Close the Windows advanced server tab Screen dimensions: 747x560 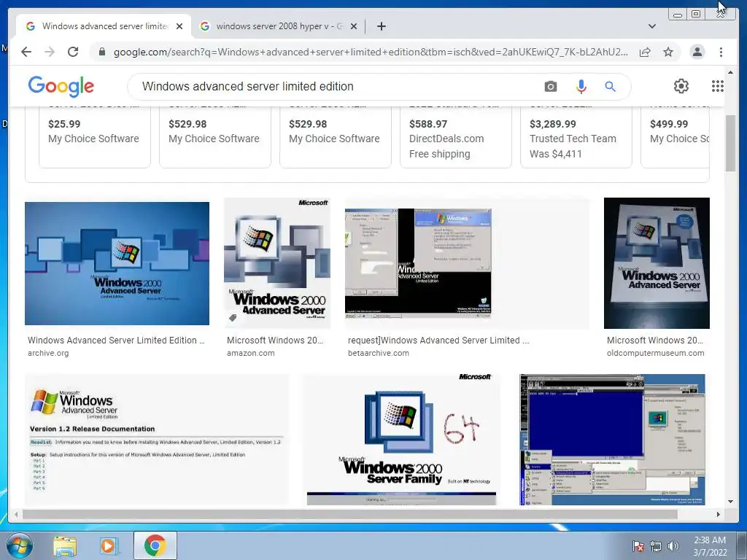[x=179, y=26]
